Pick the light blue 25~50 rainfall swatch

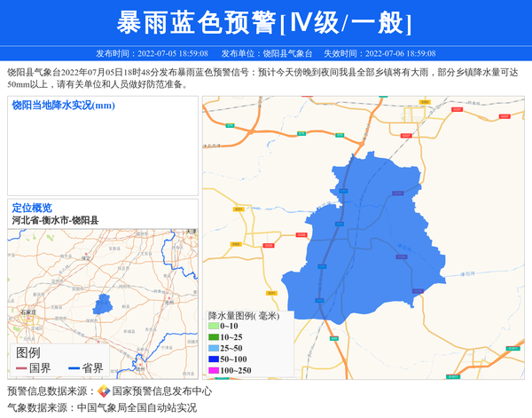(213, 349)
